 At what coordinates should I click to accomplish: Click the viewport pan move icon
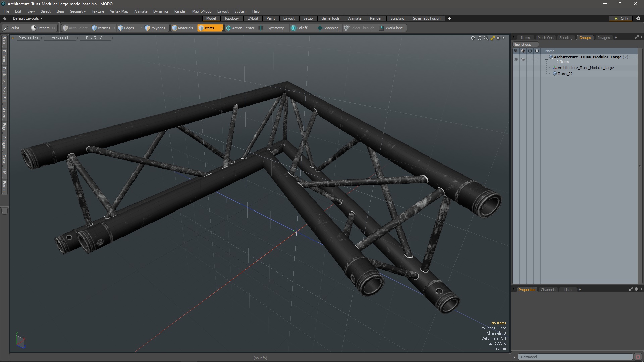pos(473,38)
